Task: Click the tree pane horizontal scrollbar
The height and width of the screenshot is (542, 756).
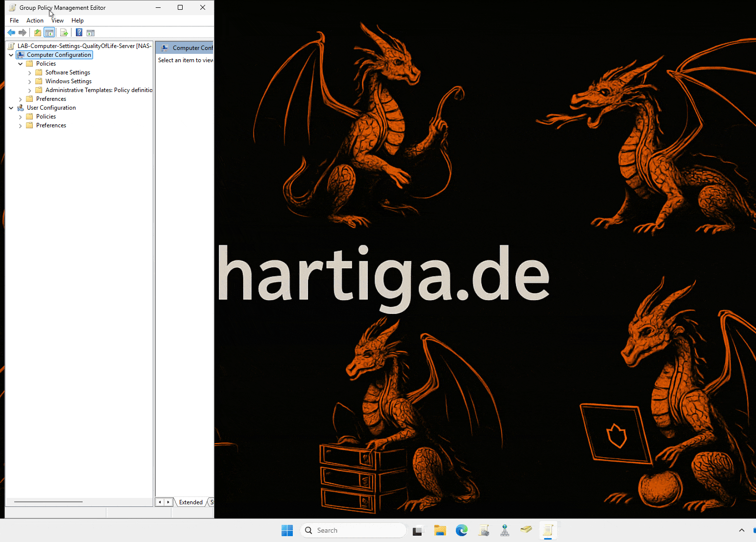Action: point(48,502)
